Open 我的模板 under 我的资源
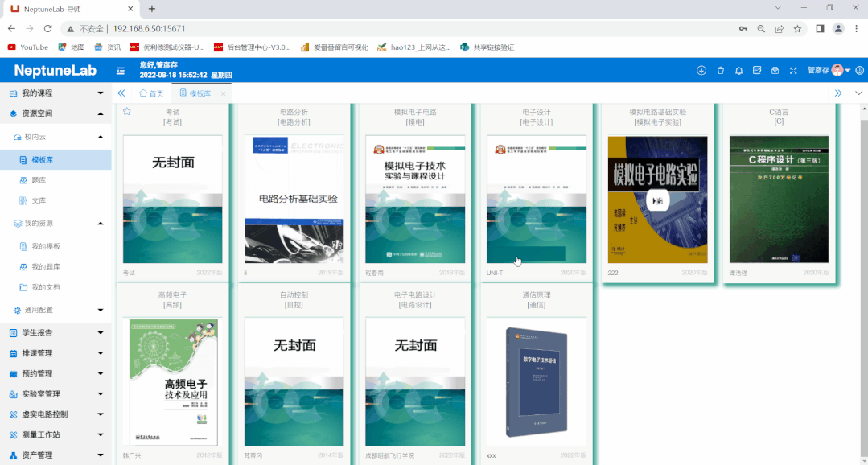 pos(45,246)
